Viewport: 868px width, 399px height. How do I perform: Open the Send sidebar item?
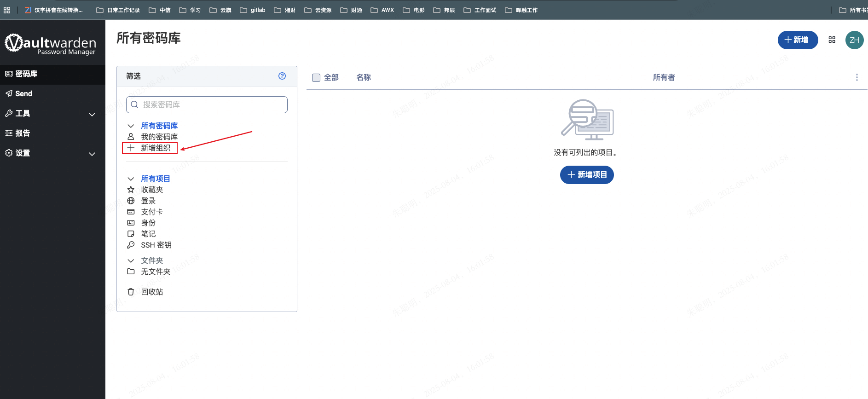click(x=23, y=93)
